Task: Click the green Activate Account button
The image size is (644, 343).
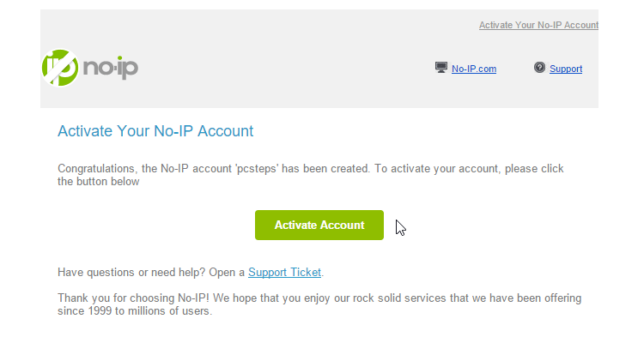Action: 319,226
